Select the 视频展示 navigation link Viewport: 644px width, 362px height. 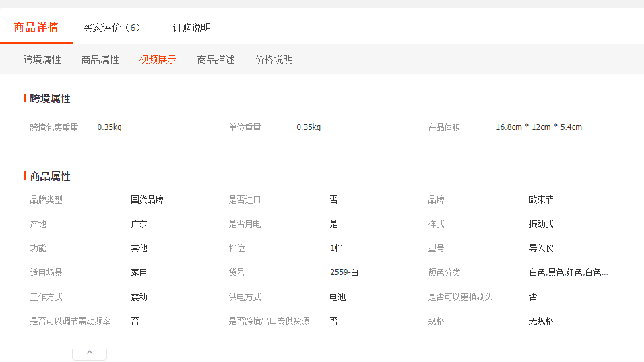[158, 60]
